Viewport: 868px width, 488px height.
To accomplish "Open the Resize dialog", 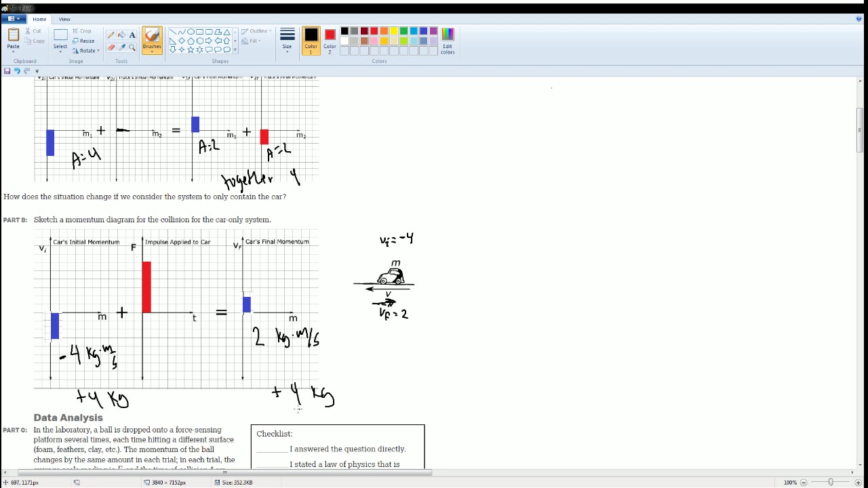I will [83, 41].
